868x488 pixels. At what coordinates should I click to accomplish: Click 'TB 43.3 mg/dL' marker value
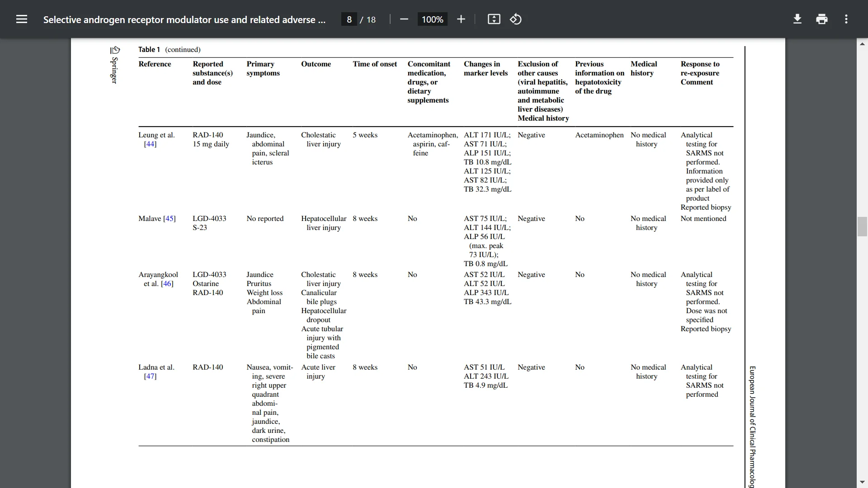pos(487,302)
